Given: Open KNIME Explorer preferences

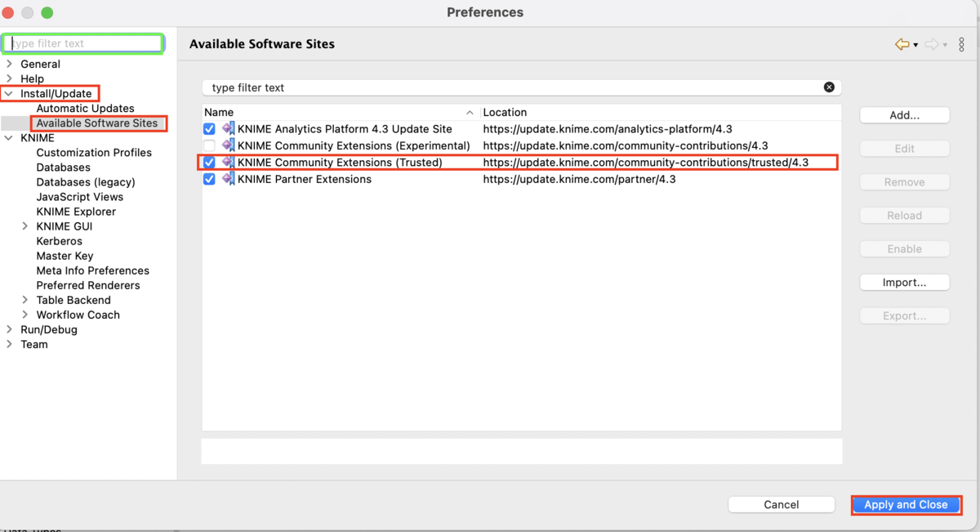Looking at the screenshot, I should coord(76,211).
